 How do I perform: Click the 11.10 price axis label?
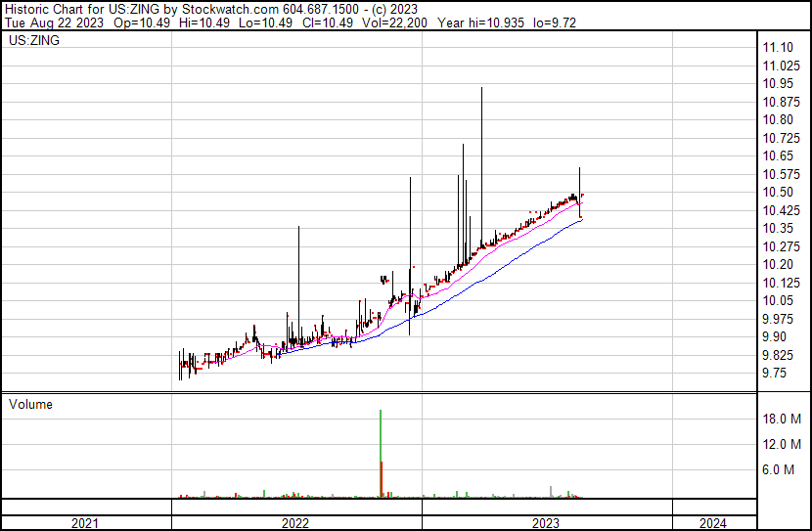(x=778, y=48)
